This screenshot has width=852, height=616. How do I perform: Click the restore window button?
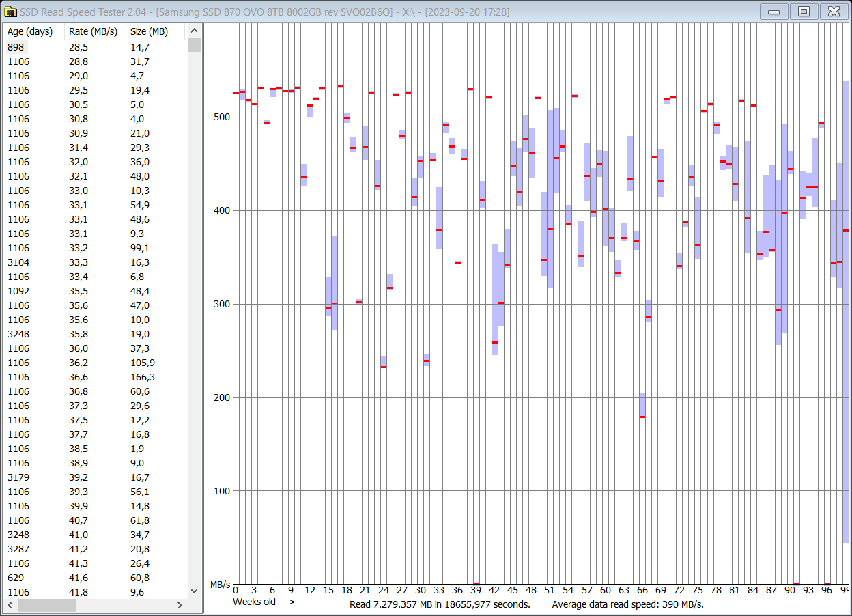(804, 11)
